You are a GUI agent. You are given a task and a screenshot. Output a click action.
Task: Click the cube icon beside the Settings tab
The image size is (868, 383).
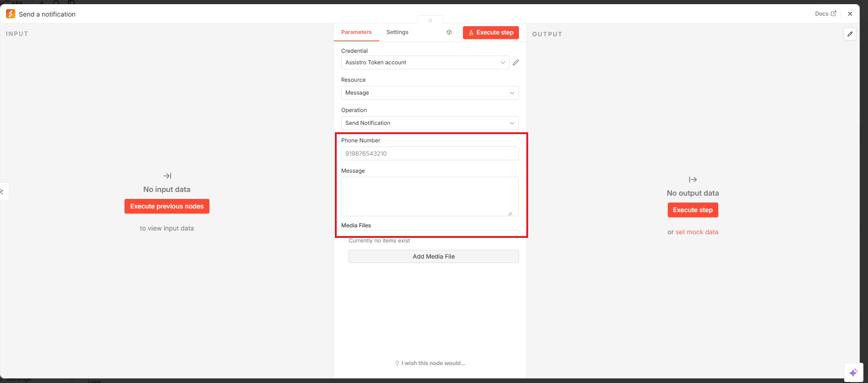(449, 32)
